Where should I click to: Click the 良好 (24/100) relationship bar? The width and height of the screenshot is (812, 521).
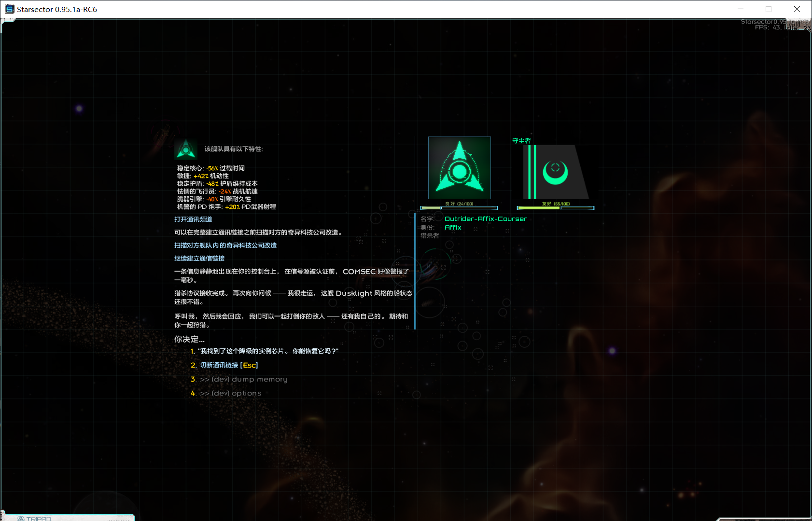(459, 207)
